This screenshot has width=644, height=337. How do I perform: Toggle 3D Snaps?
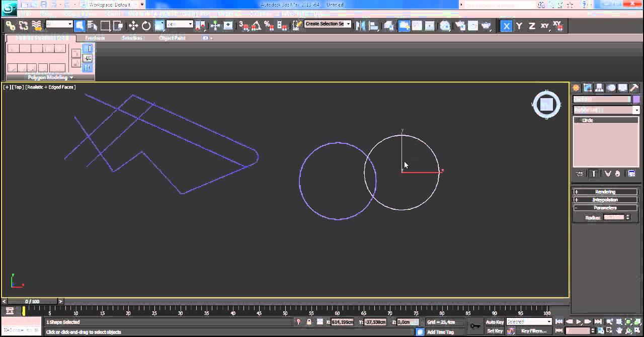[x=244, y=26]
